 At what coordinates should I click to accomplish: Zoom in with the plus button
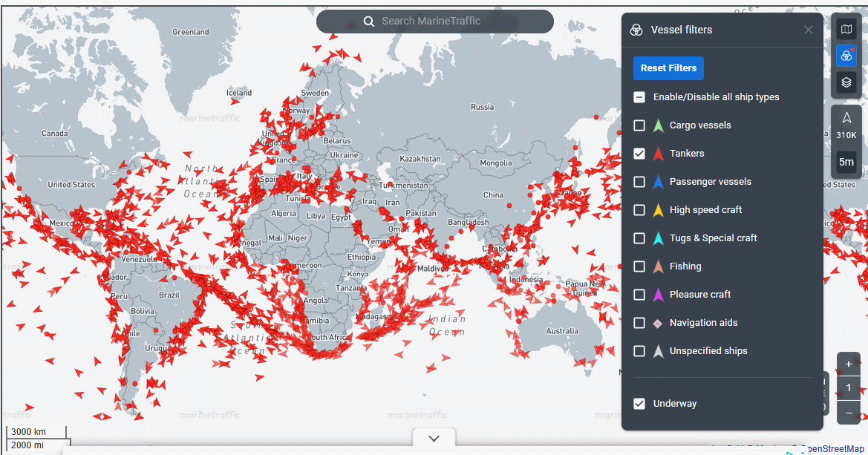(x=849, y=364)
